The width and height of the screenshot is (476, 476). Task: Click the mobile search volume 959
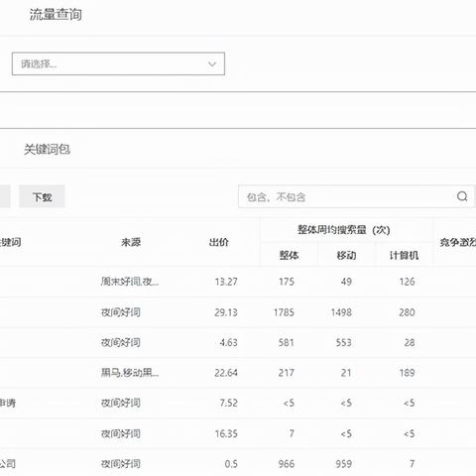tap(344, 464)
